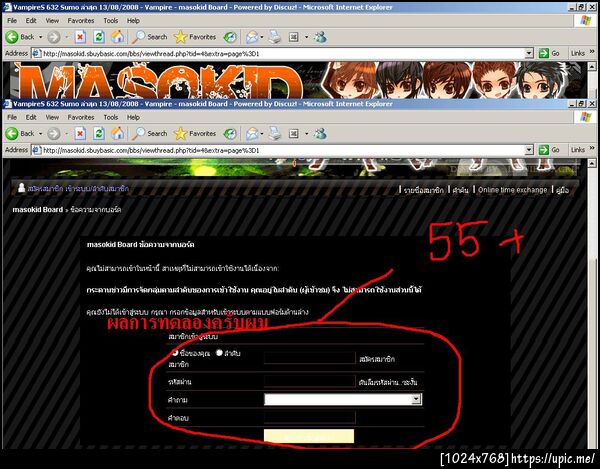Click the รายชื่อสมาชิก navigation link

[424, 190]
